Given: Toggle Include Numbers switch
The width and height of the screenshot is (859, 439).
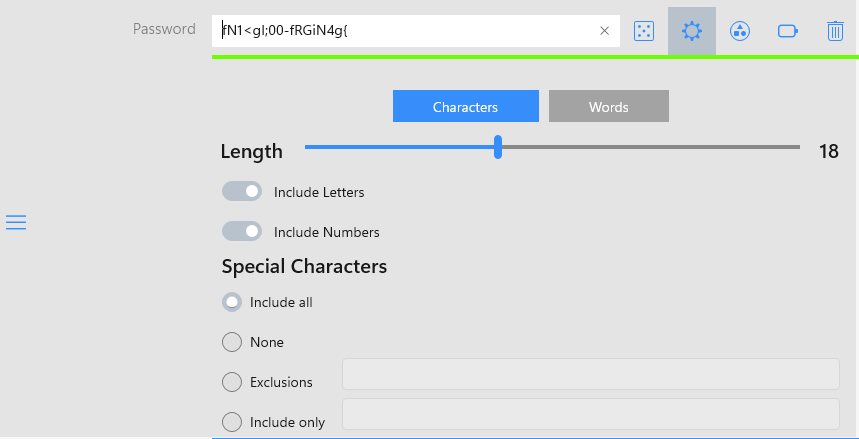Looking at the screenshot, I should (x=242, y=231).
